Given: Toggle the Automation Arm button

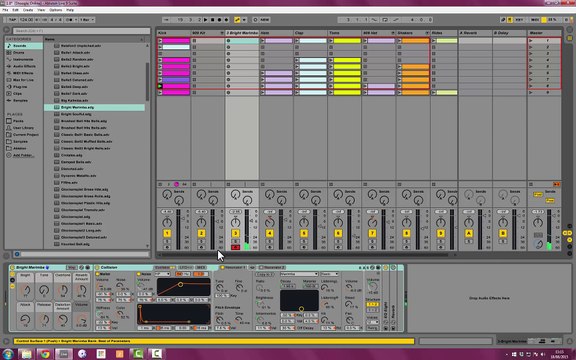Looking at the screenshot, I should coord(238,20).
